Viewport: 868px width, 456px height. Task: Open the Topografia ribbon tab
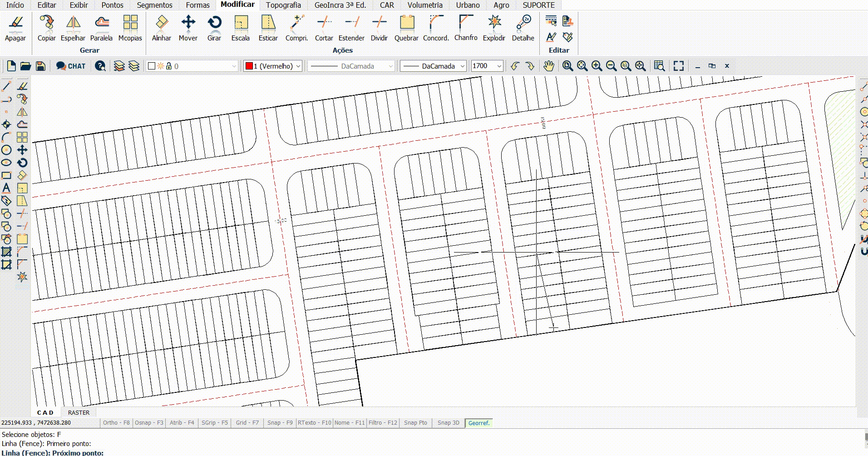(x=283, y=5)
